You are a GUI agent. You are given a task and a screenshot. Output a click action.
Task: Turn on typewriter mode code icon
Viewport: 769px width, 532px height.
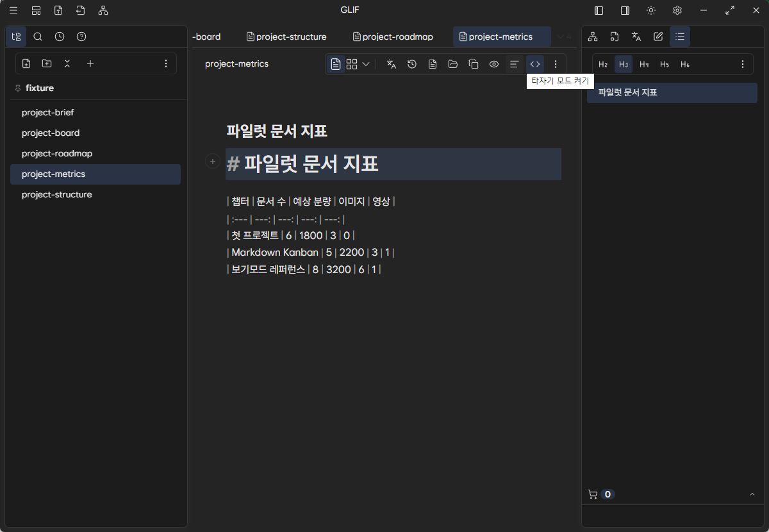535,63
